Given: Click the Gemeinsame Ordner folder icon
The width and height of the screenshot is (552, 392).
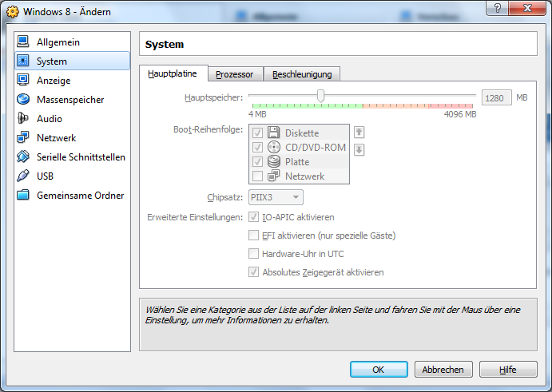Looking at the screenshot, I should (x=23, y=195).
